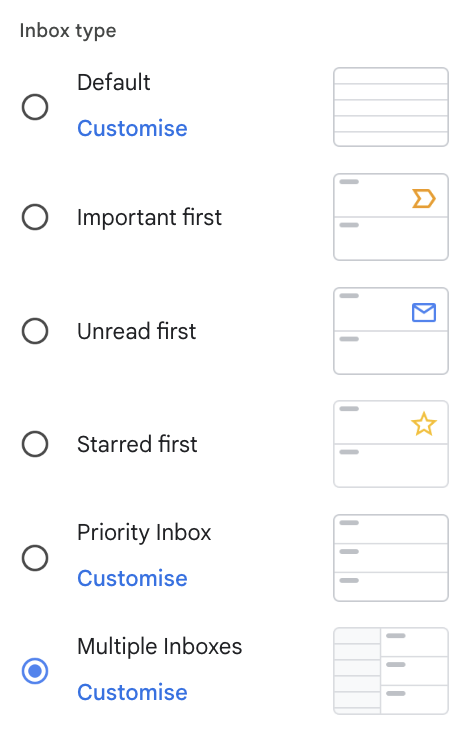This screenshot has height=734, width=468.
Task: Click the Starred first layout thumbnail
Action: pyautogui.click(x=391, y=444)
